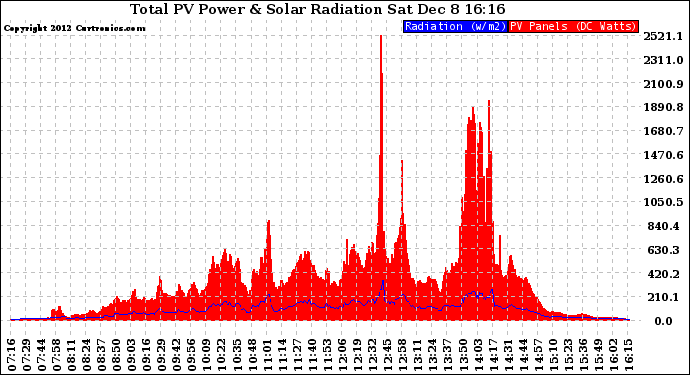Click the x-axis time label 09:42

point(177,354)
